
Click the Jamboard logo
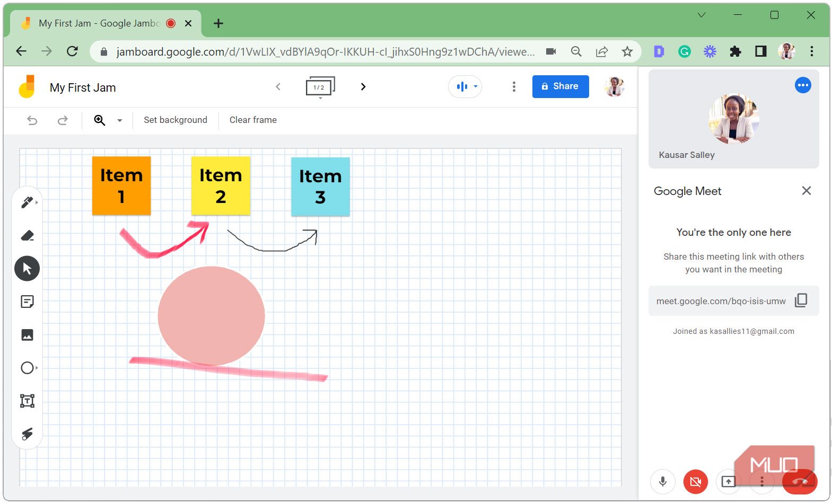point(27,87)
